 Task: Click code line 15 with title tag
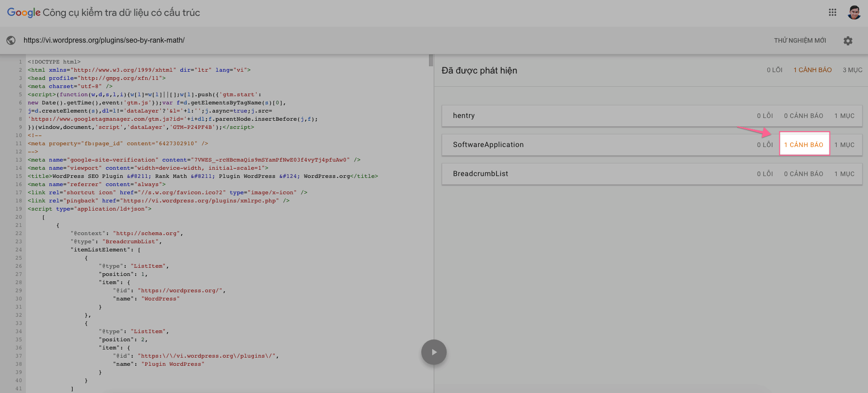[202, 176]
